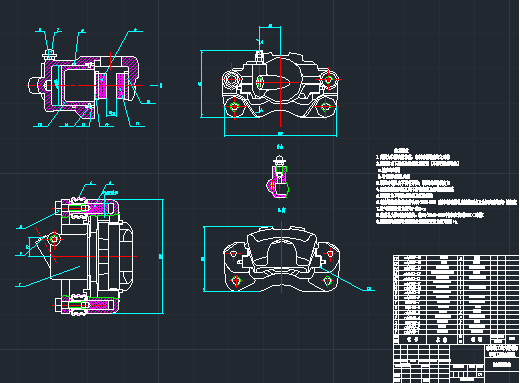520x383 pixels.
Task: Select the tall cyan dimension right of the plan view
Action: coord(162,256)
